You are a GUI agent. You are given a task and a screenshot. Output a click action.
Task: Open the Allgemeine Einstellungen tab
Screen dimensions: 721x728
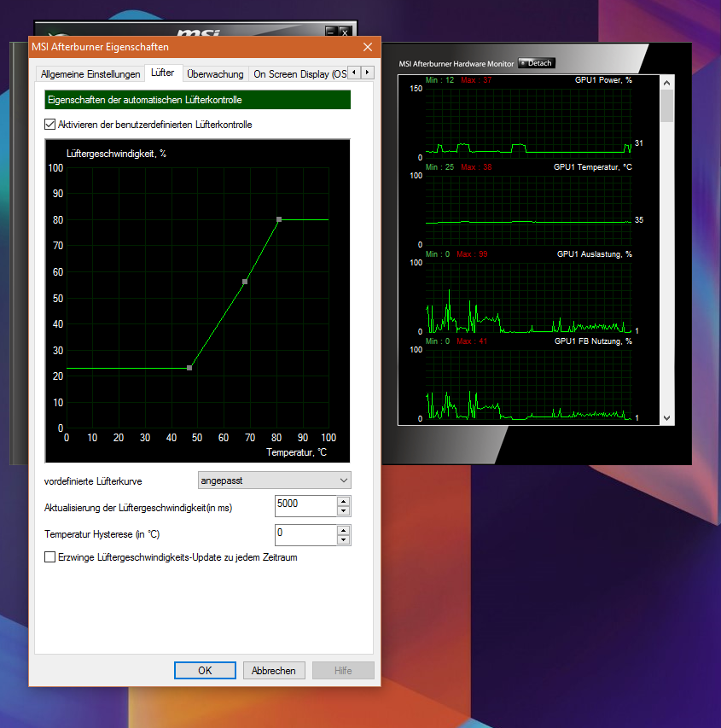tap(90, 74)
